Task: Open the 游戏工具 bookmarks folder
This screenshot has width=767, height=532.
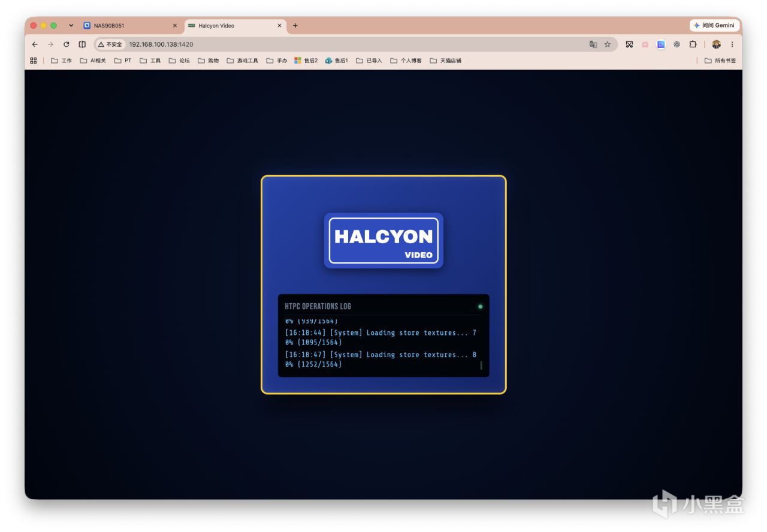Action: pos(243,61)
